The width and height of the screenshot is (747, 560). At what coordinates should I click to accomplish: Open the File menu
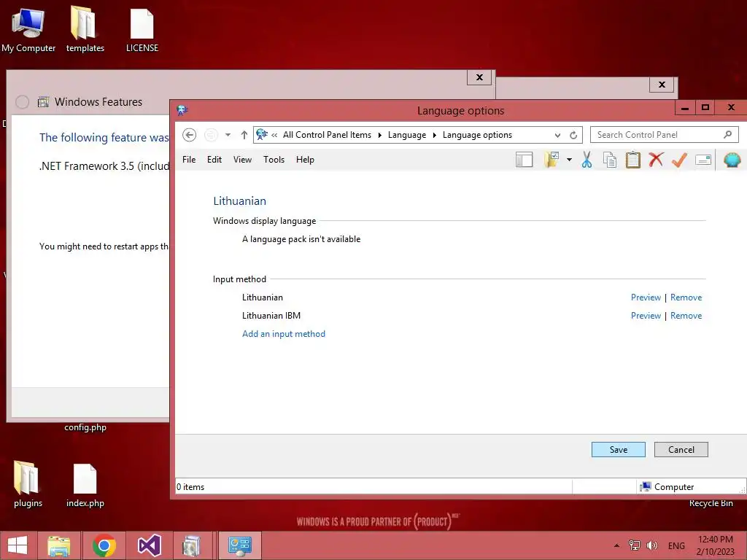[x=189, y=160]
